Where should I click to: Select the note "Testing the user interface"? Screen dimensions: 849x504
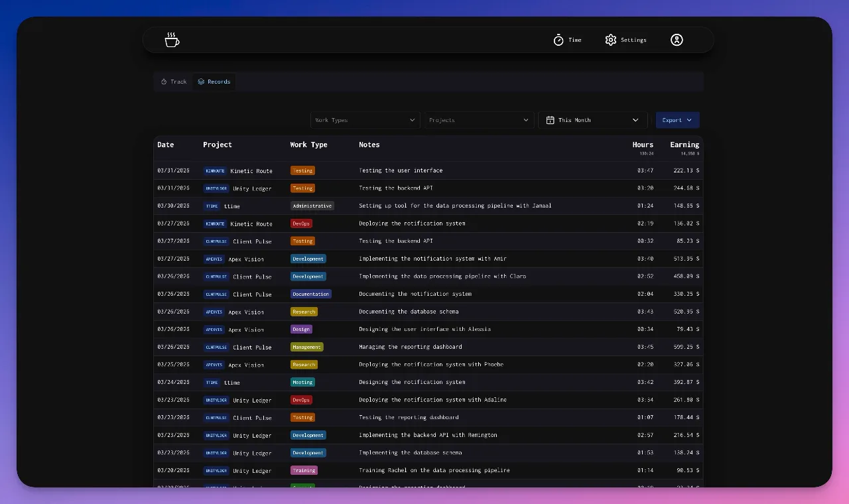tap(401, 170)
